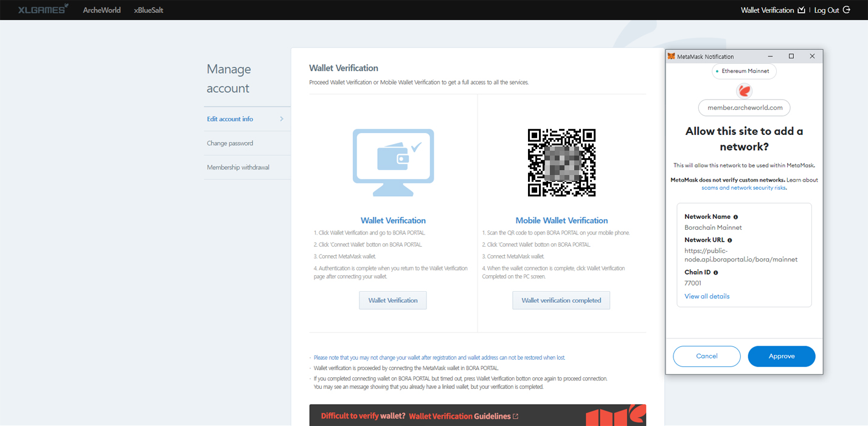Click the Log Out link
Screen dimensions: 868x426
tap(827, 10)
